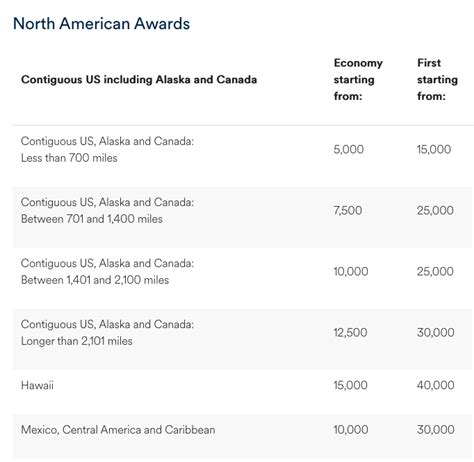
Task: Select the First starting from column header
Action: point(437,79)
